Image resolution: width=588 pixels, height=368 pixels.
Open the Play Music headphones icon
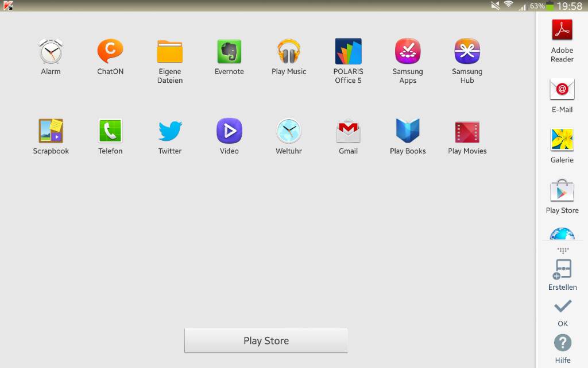[x=289, y=51]
